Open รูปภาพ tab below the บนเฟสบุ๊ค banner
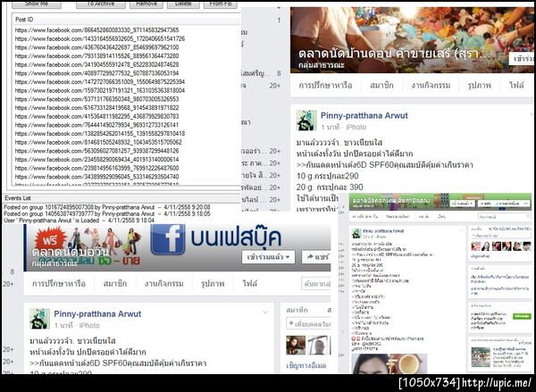Image resolution: width=536 pixels, height=392 pixels. [213, 283]
